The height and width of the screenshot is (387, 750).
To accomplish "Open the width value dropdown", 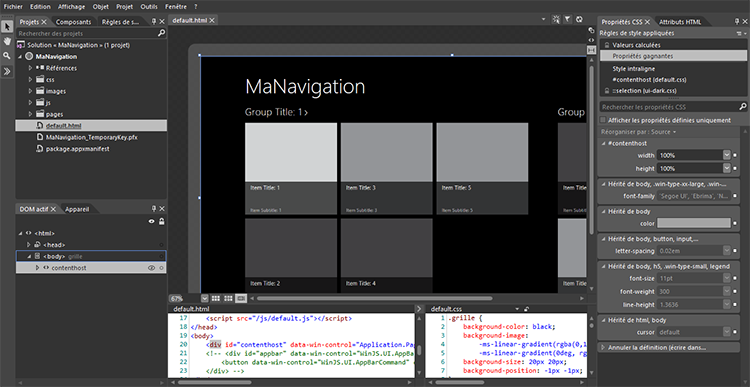I will (727, 155).
